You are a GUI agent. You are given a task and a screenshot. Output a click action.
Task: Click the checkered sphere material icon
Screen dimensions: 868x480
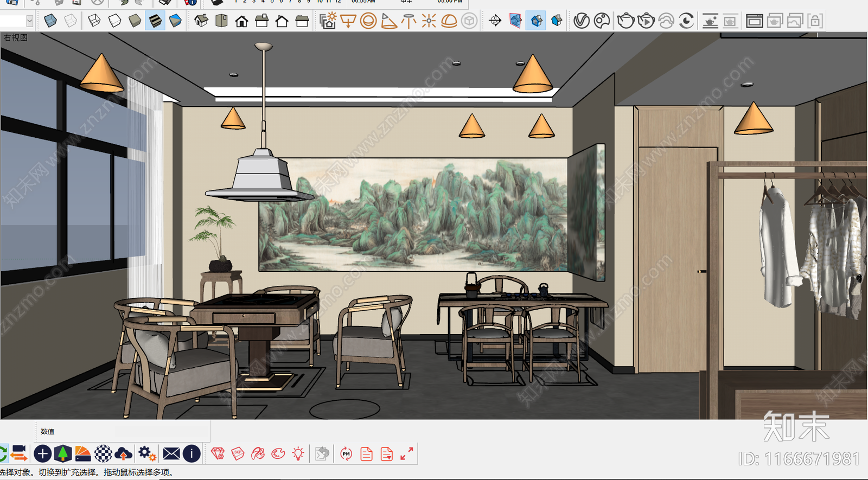pyautogui.click(x=103, y=453)
